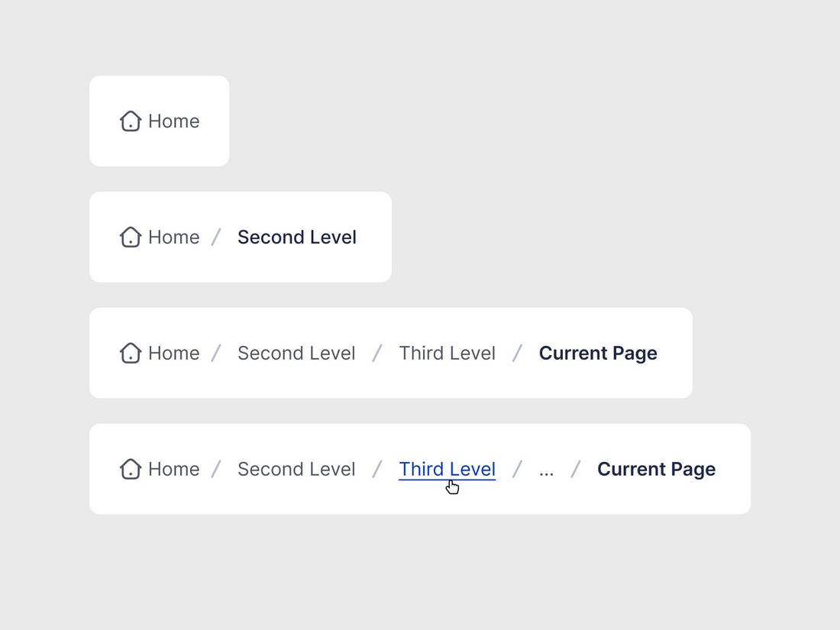
Task: Click Home text in the breadcrumb without ellipsis
Action: click(173, 353)
